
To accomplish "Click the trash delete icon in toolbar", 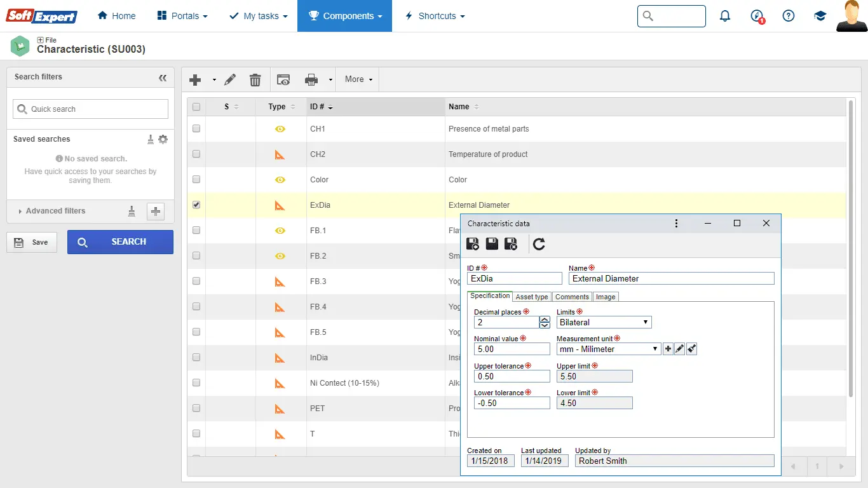I will [255, 79].
